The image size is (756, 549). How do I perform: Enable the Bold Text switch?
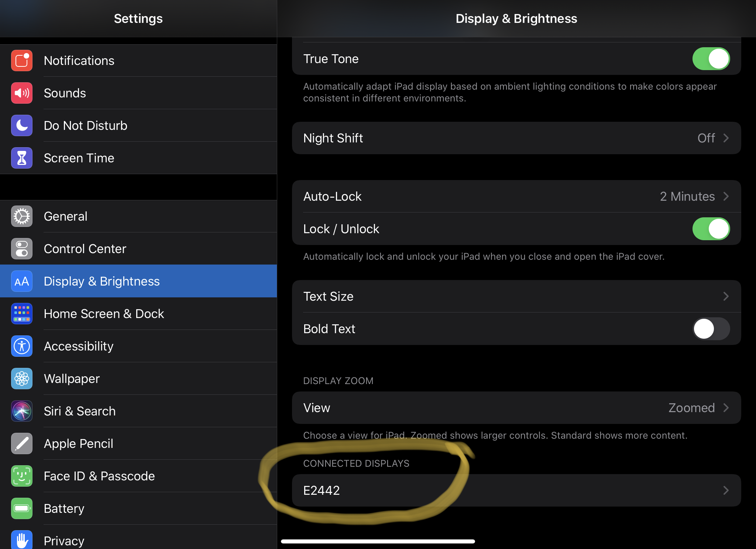pyautogui.click(x=711, y=329)
